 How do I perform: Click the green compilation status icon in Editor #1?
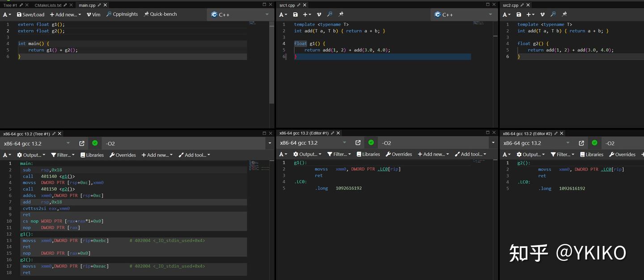(x=371, y=143)
